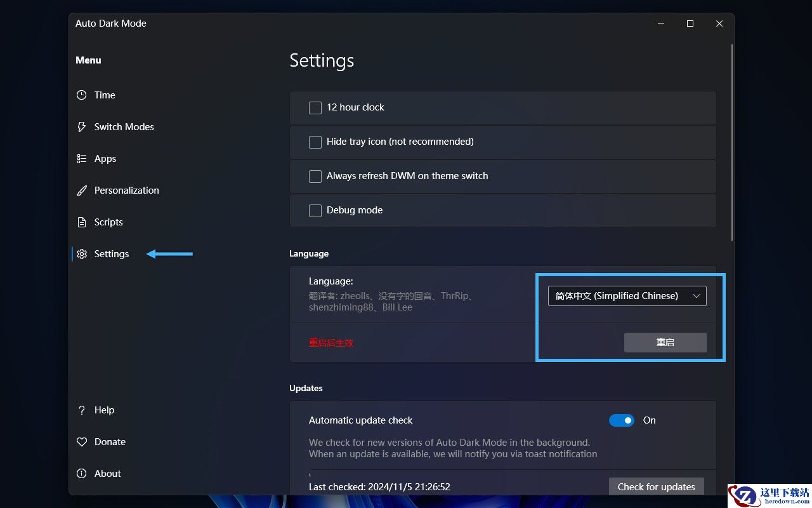Click the 重启 restart button
812x508 pixels.
[x=665, y=342]
